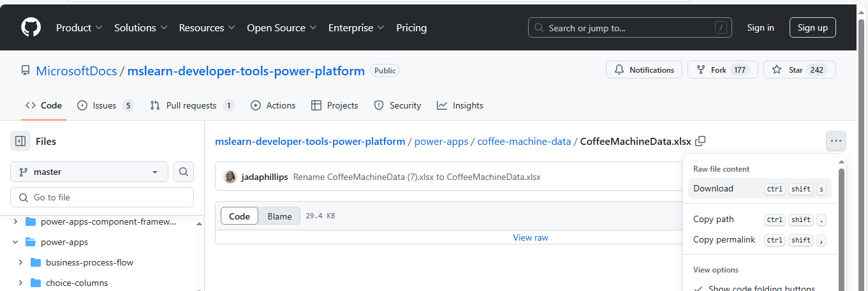The image size is (868, 291).
Task: Expand the Open Source menu
Action: tap(283, 28)
